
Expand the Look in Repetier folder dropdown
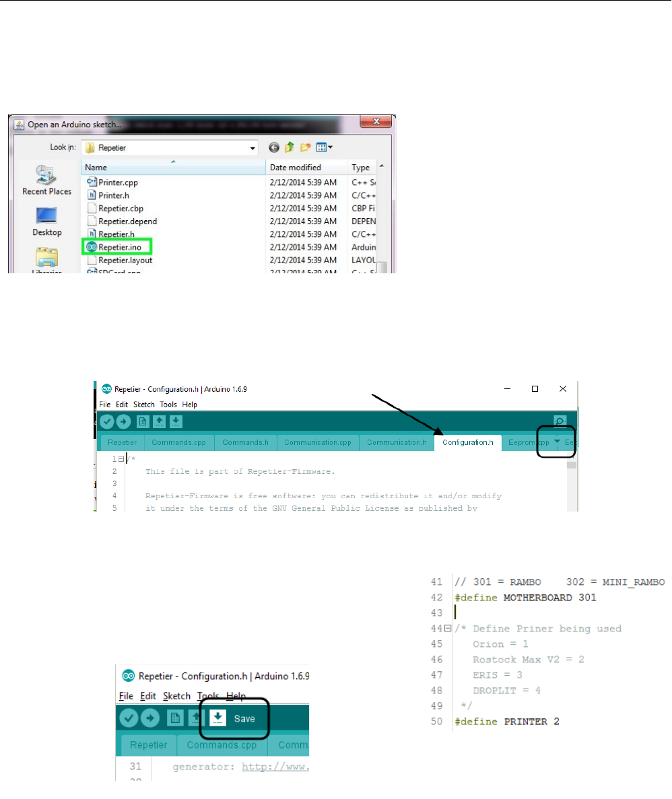point(253,148)
